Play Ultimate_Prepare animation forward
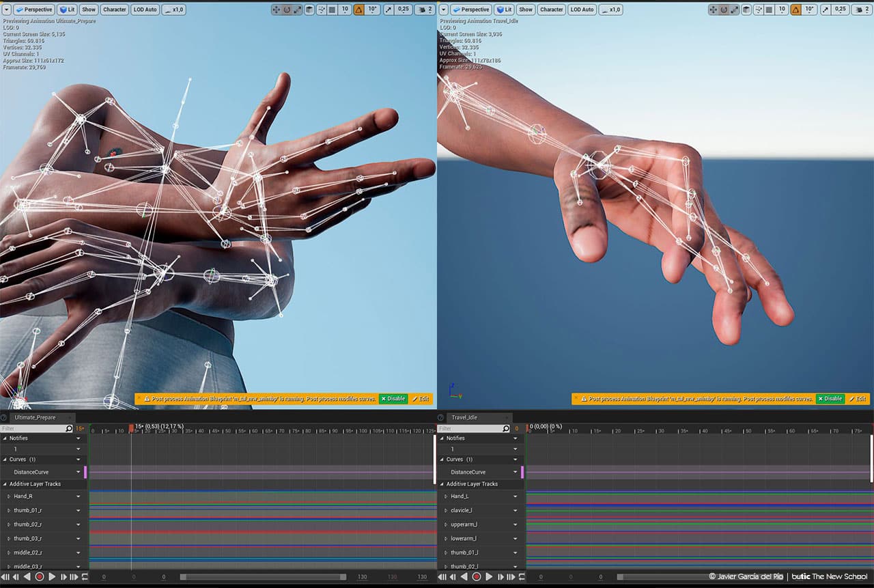The width and height of the screenshot is (874, 588). click(x=52, y=577)
